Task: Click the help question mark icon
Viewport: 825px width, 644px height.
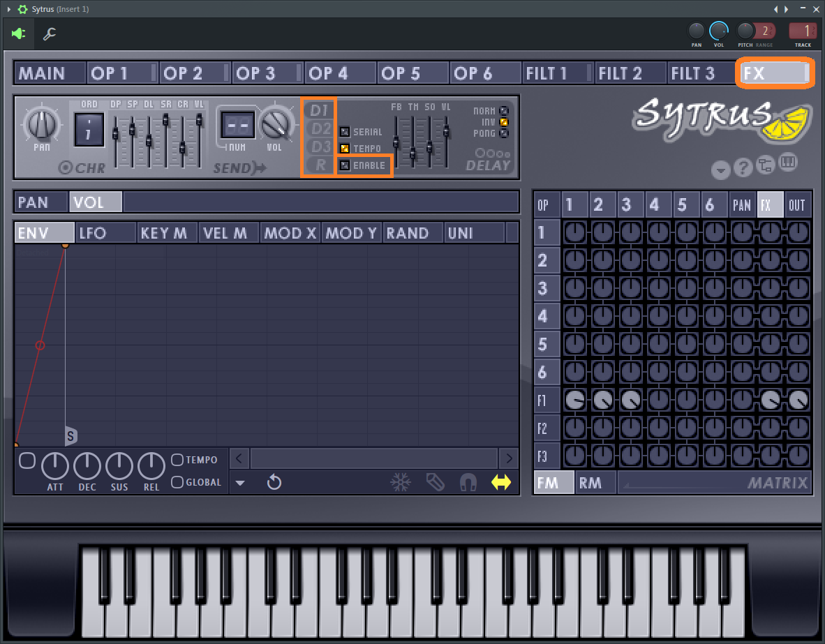Action: (x=743, y=167)
